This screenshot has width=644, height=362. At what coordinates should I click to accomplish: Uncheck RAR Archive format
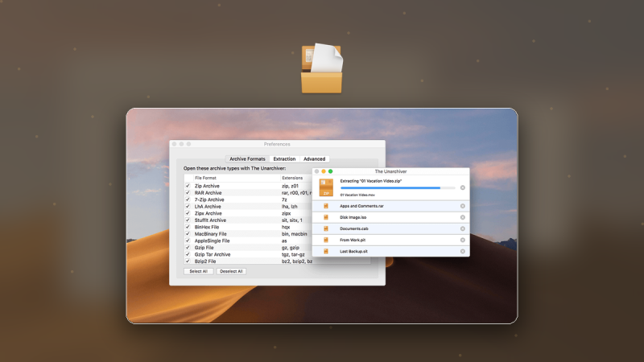pos(188,192)
